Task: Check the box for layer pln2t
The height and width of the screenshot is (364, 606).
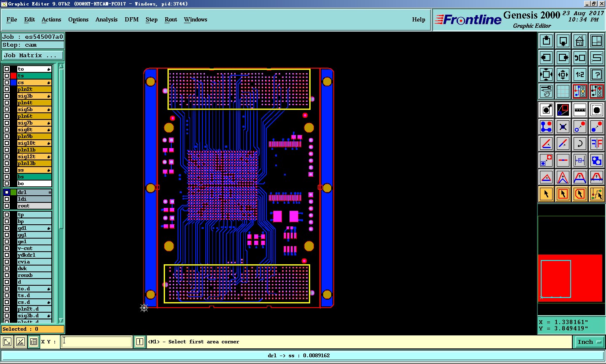Action: click(x=7, y=89)
